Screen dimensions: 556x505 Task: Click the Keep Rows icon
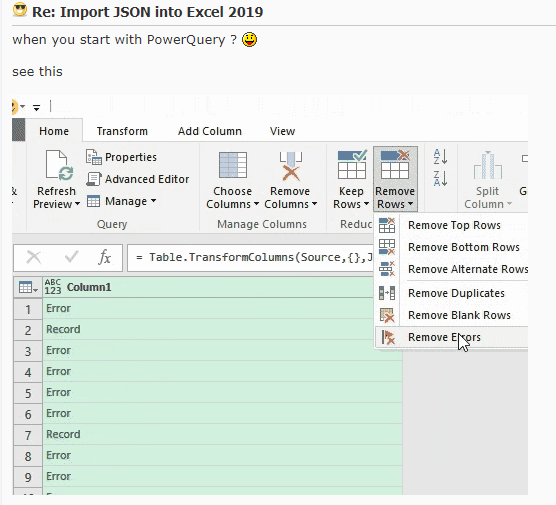352,165
